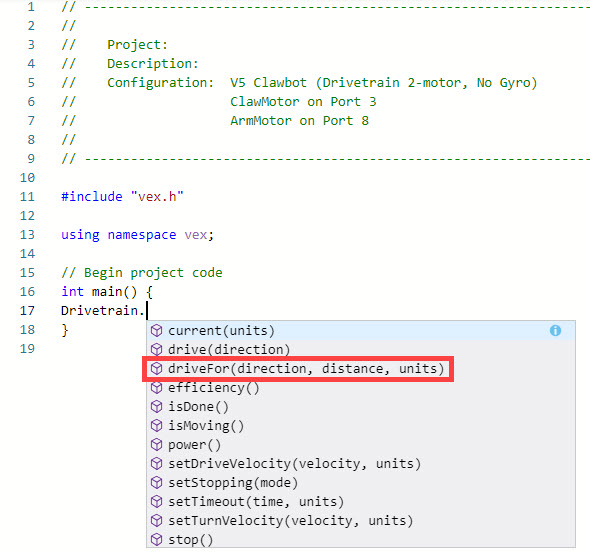Select setDriveVelocity(velocity, units) from suggestions

[361, 464]
